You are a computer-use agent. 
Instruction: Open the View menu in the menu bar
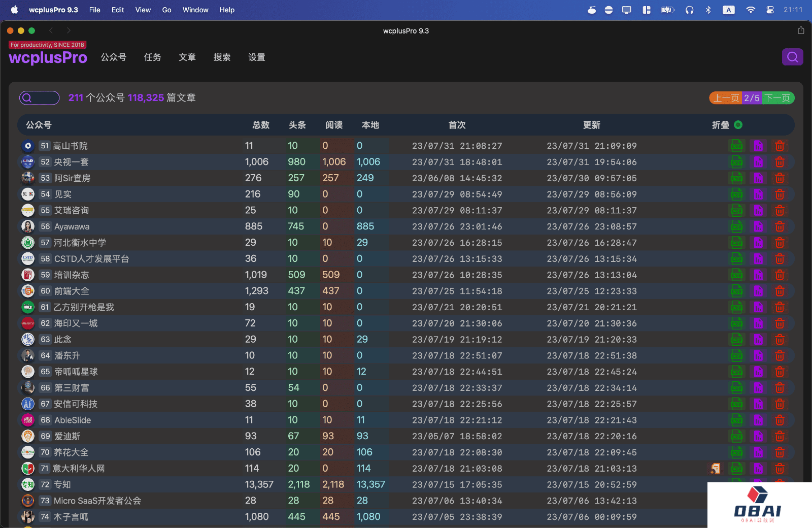(143, 10)
